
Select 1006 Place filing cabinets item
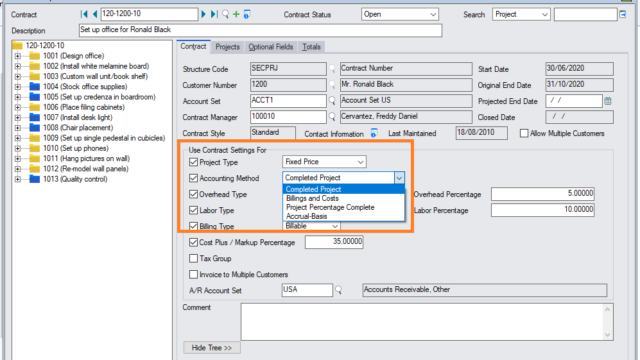[84, 107]
